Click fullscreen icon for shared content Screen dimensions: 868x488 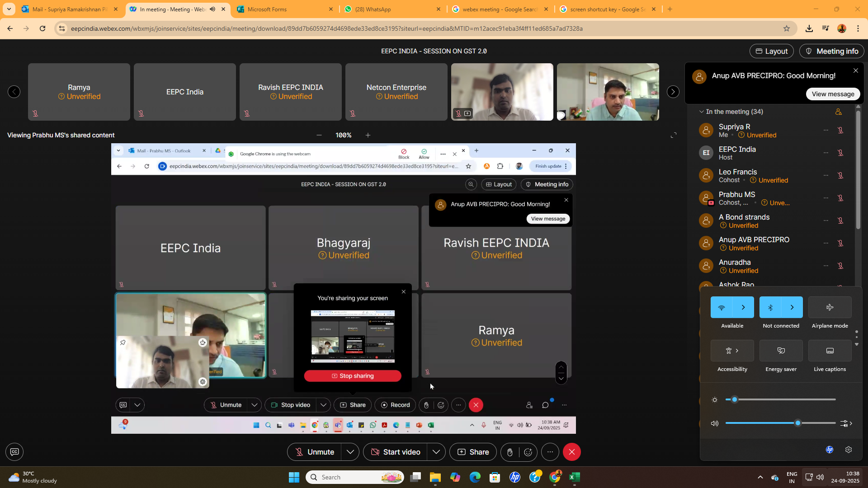(674, 135)
